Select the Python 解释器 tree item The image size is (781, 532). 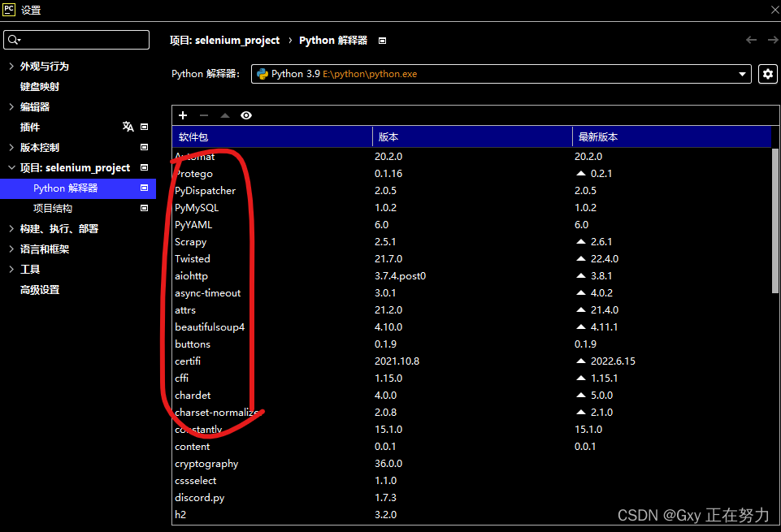pyautogui.click(x=78, y=188)
